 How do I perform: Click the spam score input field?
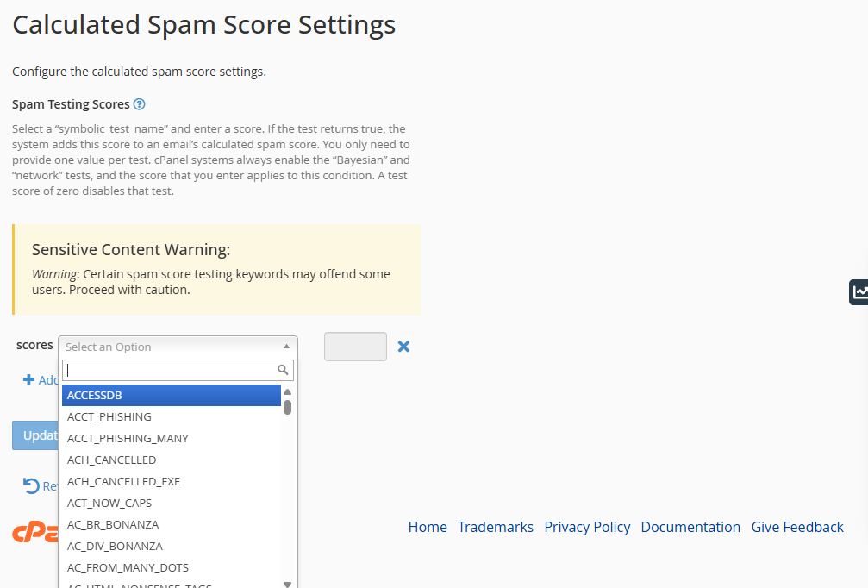click(355, 346)
